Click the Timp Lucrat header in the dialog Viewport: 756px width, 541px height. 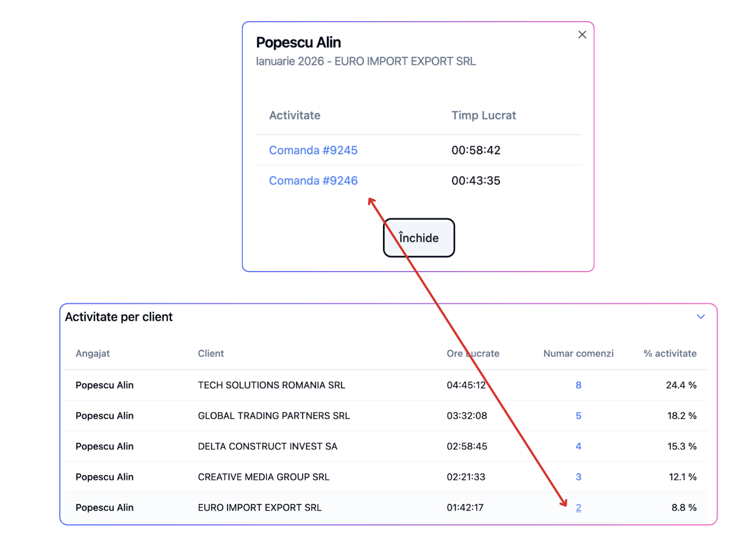[x=483, y=116]
